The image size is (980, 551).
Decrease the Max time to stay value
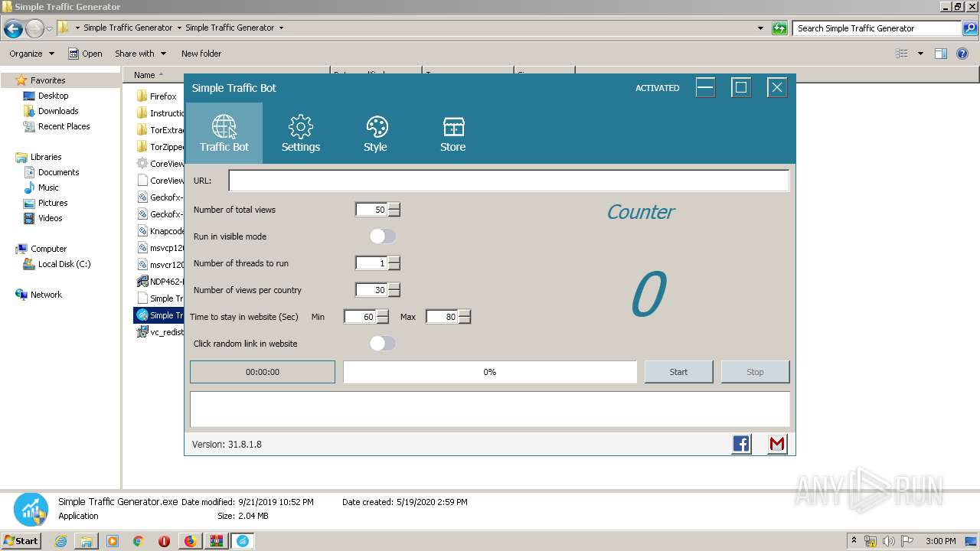click(465, 320)
